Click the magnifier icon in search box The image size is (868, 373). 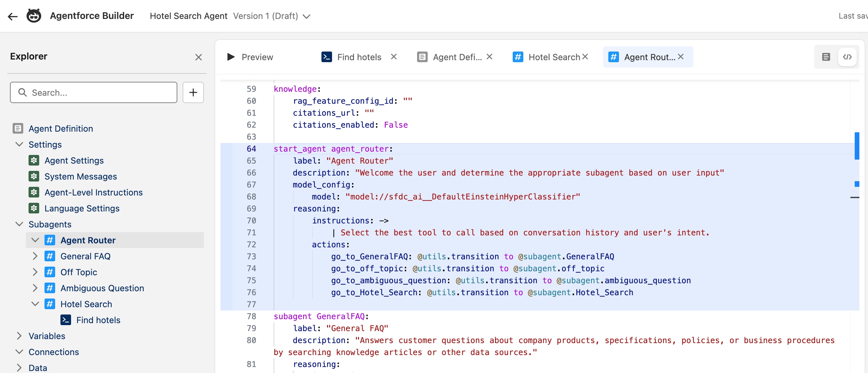point(22,92)
